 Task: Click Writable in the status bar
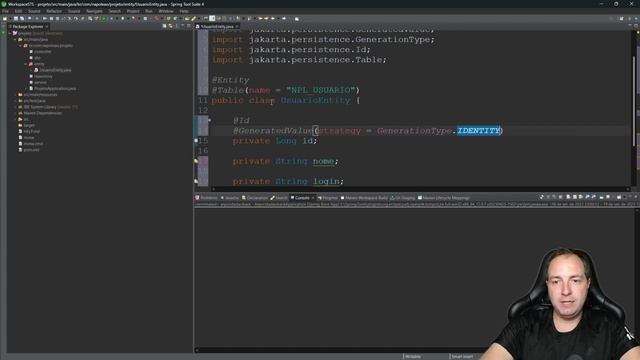coord(413,357)
